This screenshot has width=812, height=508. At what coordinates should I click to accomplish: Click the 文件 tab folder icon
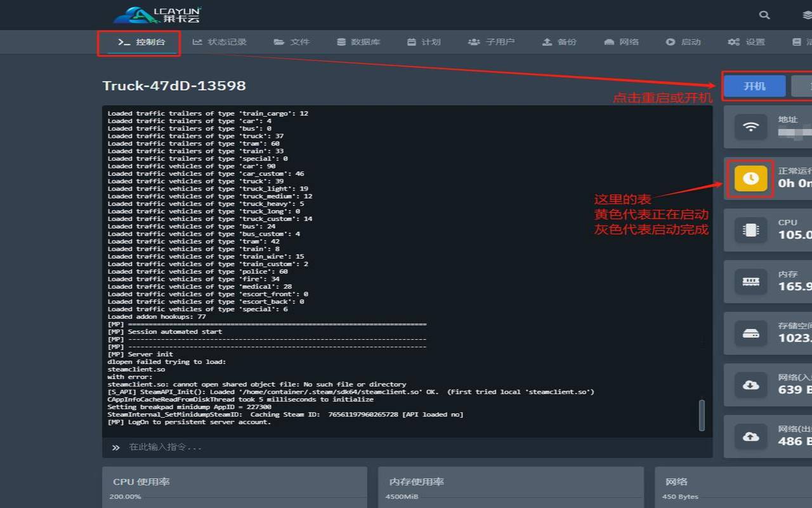[x=279, y=42]
